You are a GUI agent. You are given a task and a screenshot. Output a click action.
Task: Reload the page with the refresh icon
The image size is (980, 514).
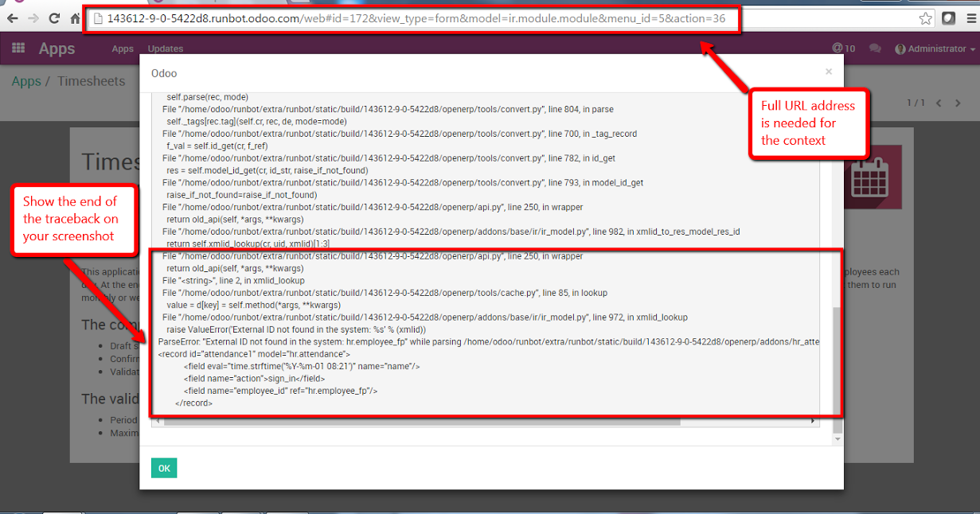54,18
